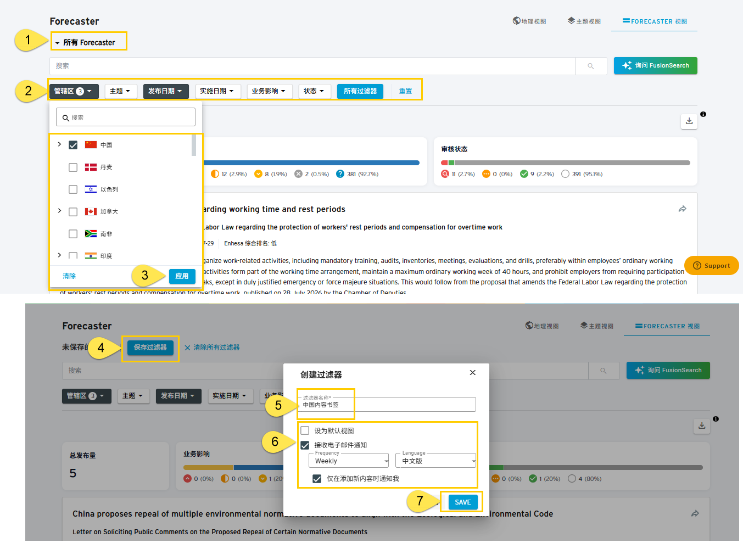Click the empty circle icon next to 391 (95.1%)

click(565, 174)
